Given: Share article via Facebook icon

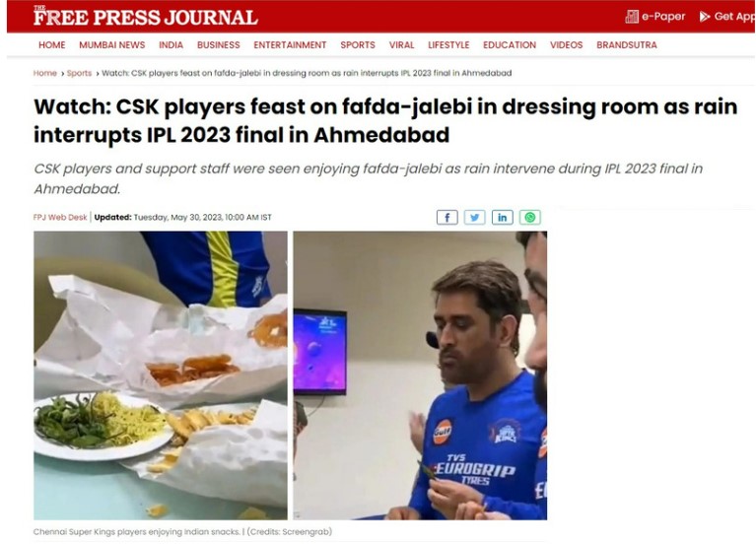Looking at the screenshot, I should pos(447,218).
